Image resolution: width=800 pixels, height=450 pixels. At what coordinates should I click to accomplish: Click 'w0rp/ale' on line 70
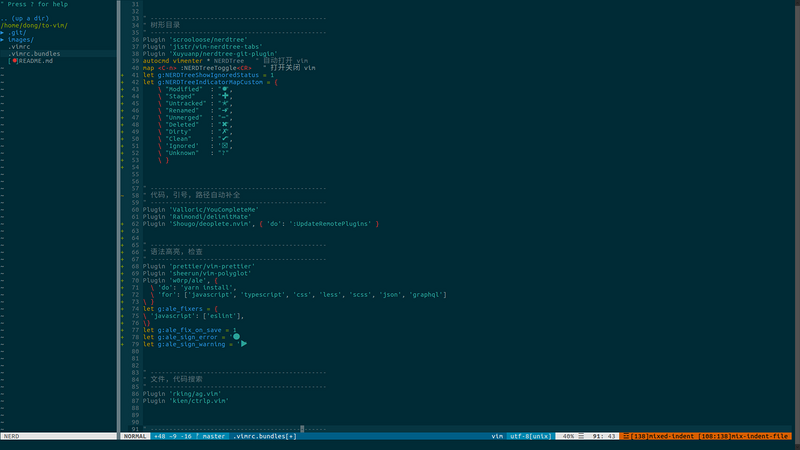188,281
